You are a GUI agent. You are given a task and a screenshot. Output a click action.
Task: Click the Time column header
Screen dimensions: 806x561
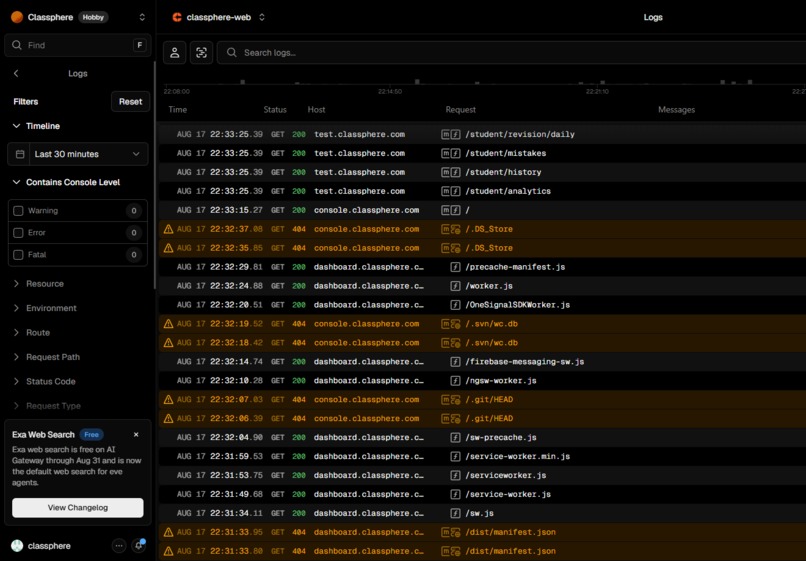(178, 110)
